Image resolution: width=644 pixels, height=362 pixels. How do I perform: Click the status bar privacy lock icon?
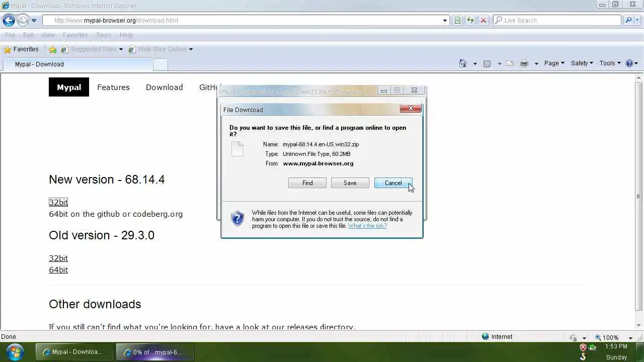[x=573, y=337]
